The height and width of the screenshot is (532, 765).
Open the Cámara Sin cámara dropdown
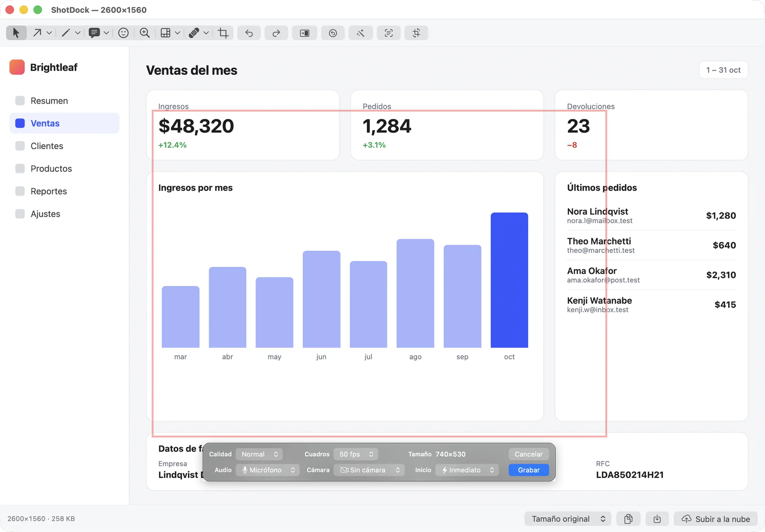[x=369, y=470]
